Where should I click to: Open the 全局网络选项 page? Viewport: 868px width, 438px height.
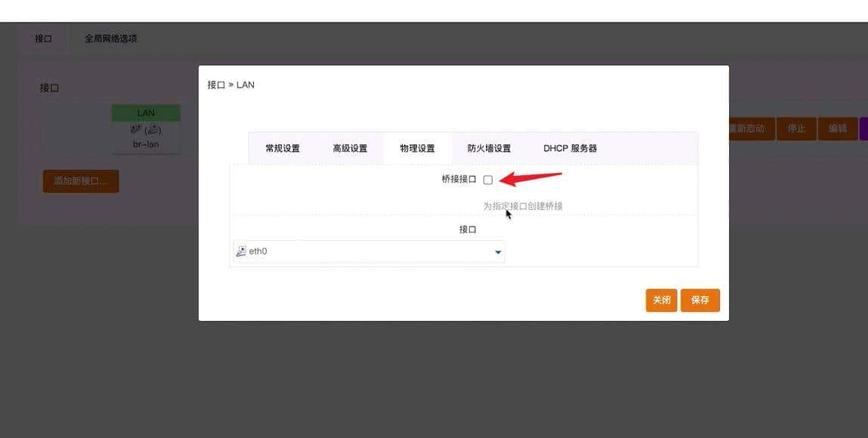point(110,38)
